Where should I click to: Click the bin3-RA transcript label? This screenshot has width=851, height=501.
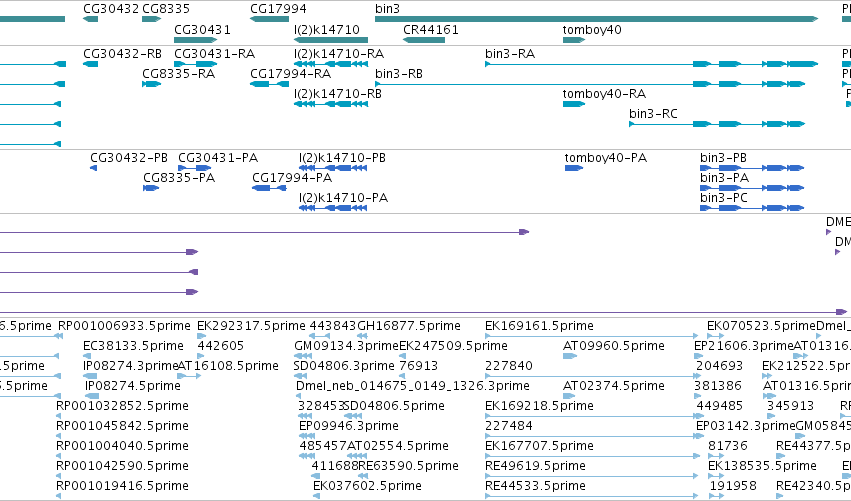pyautogui.click(x=510, y=54)
